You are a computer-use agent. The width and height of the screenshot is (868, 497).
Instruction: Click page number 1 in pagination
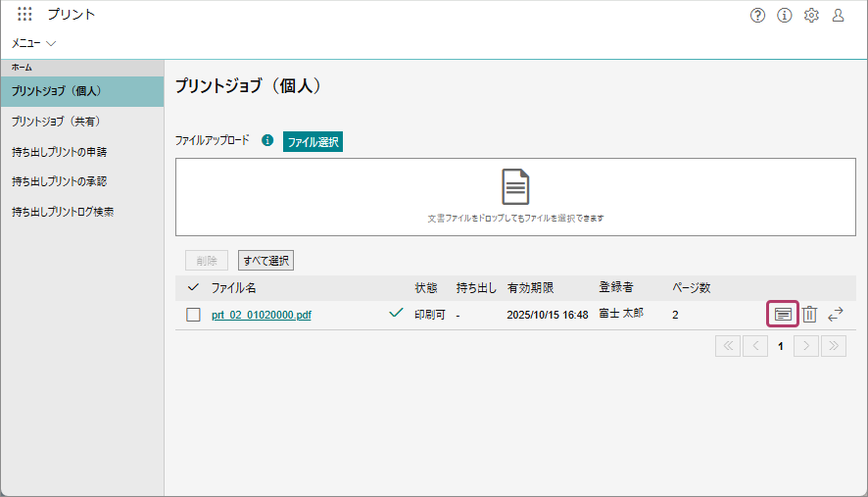click(781, 346)
